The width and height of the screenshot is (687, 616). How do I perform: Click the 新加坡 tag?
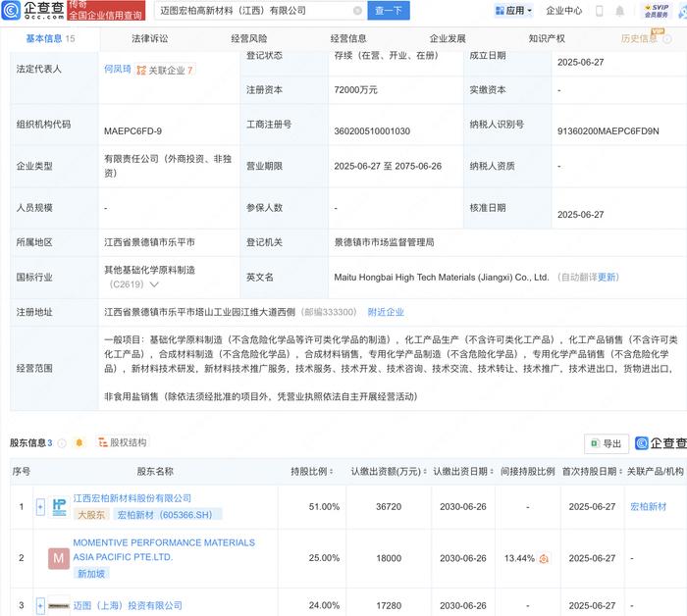pyautogui.click(x=91, y=574)
